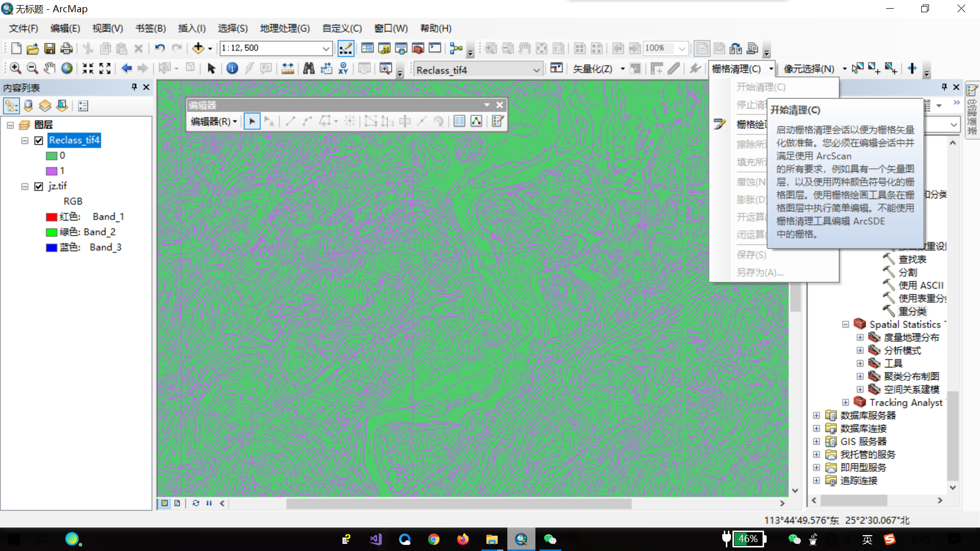980x551 pixels.
Task: Open the raster painting toolbar entry
Action: coord(751,124)
